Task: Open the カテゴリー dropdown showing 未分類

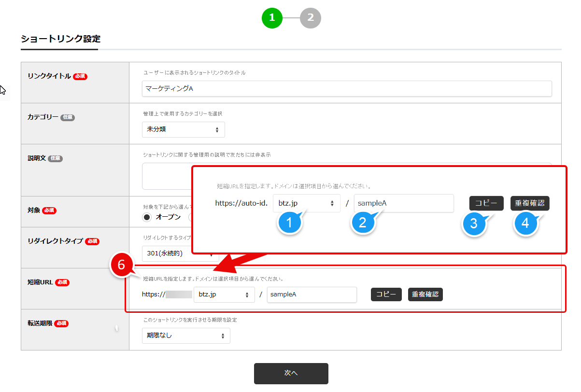Action: coord(183,129)
